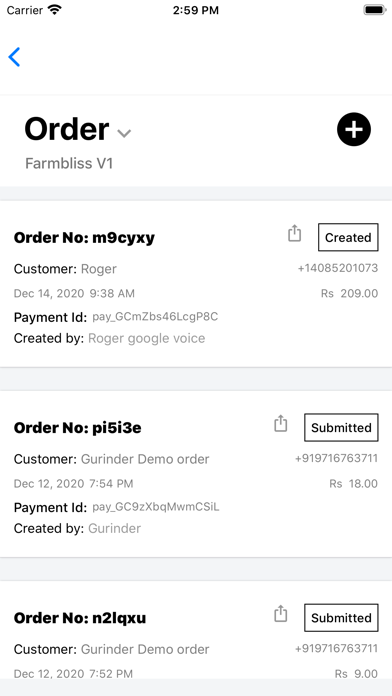Share order m9cyxy

pos(294,233)
